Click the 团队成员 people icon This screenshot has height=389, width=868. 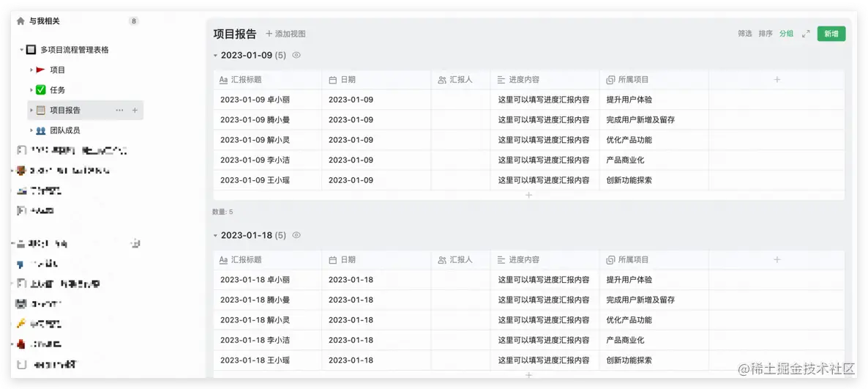click(x=40, y=130)
